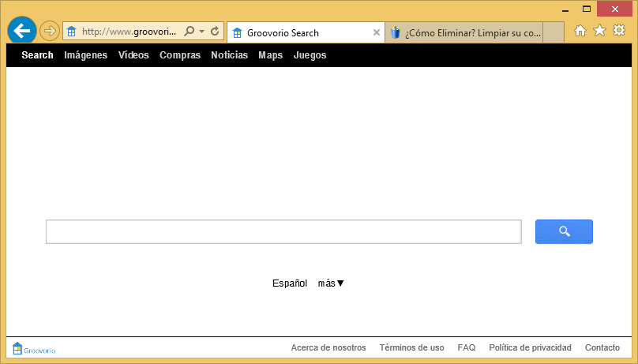Open the Compras menu item
The image size is (638, 364).
(x=180, y=55)
